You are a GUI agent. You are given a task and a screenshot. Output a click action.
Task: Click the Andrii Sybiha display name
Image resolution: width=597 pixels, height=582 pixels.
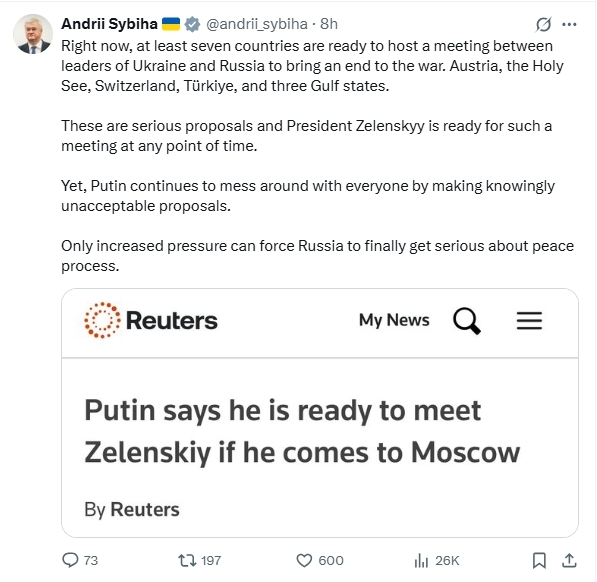click(x=109, y=24)
